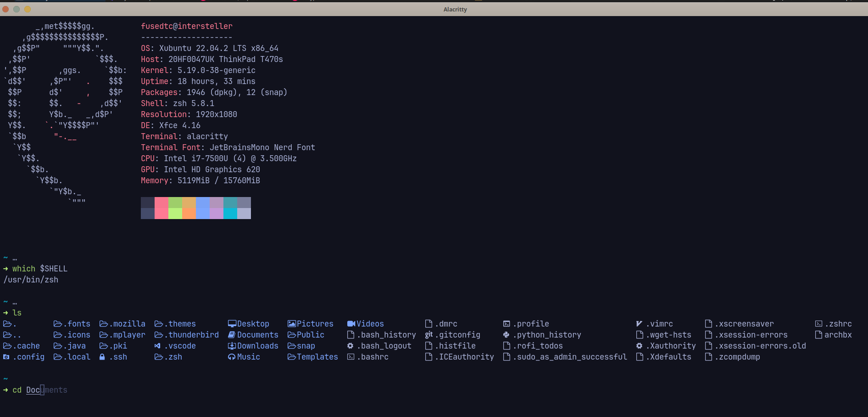Click the folder icon next to .themes

click(x=159, y=324)
